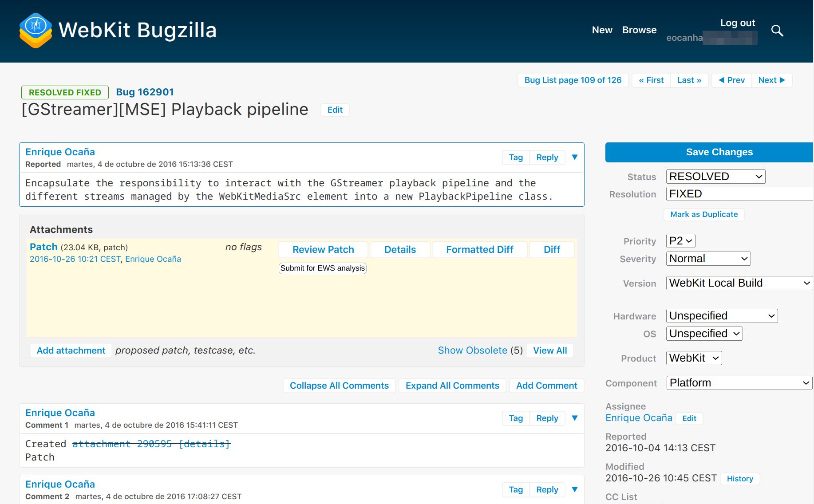Edit the Assignee field
This screenshot has width=814, height=504.
coord(689,418)
